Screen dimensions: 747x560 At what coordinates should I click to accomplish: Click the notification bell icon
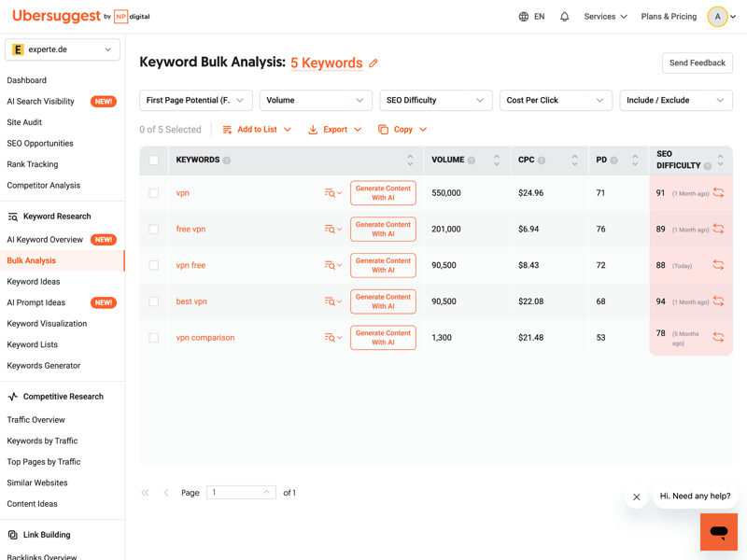click(x=564, y=17)
